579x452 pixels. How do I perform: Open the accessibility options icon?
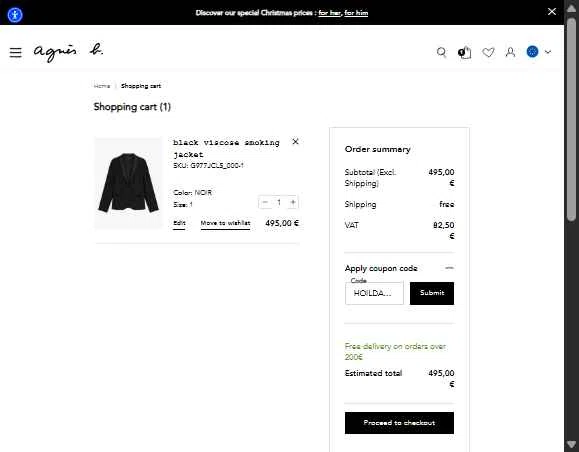point(15,15)
